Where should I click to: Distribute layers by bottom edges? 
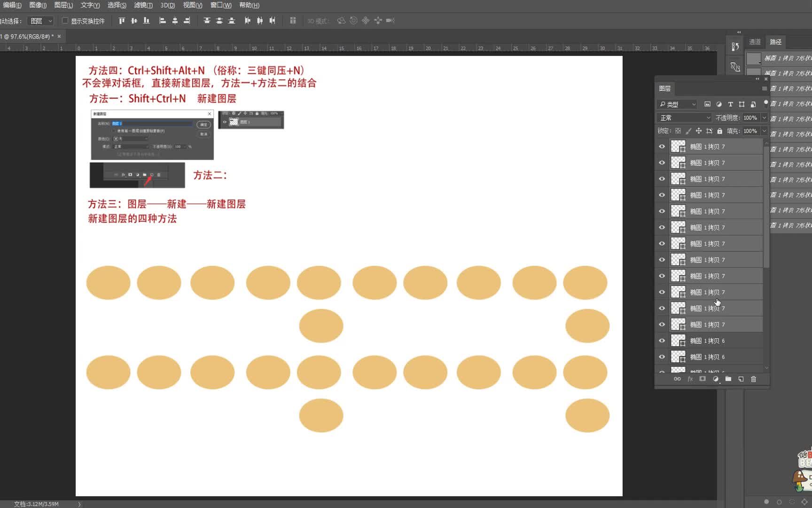point(232,21)
